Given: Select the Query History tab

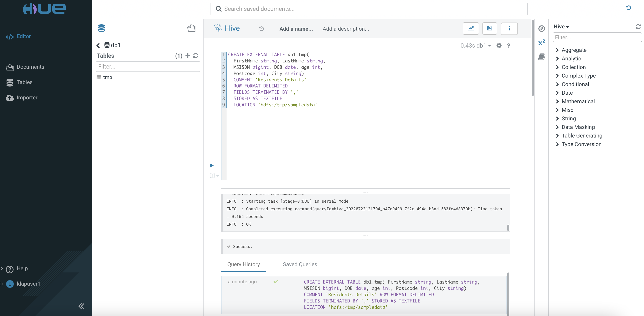Looking at the screenshot, I should pyautogui.click(x=243, y=264).
